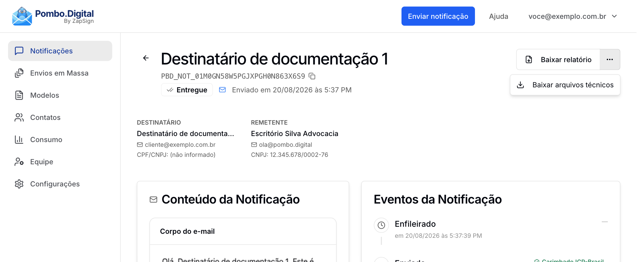Click the text Escritório Silva Advocacia
644x262 pixels.
294,133
